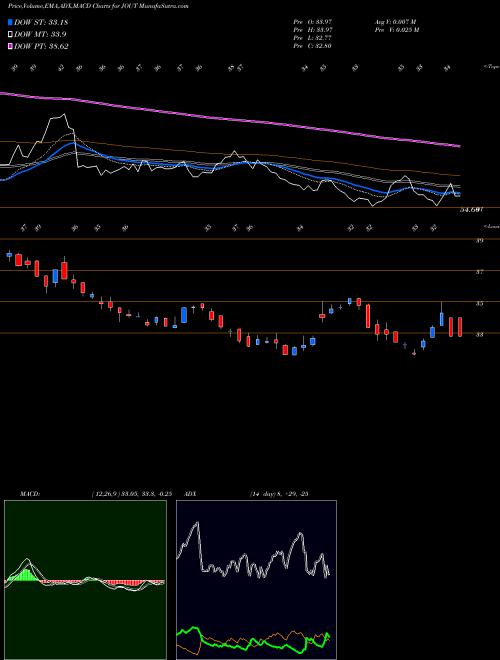Click the 37 price axis label

[479, 272]
